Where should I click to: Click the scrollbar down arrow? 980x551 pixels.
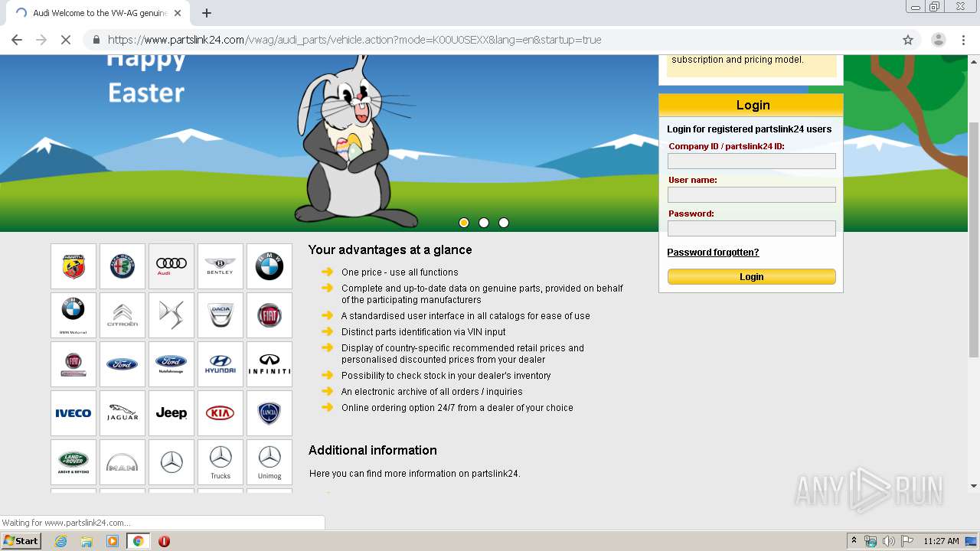click(x=973, y=485)
